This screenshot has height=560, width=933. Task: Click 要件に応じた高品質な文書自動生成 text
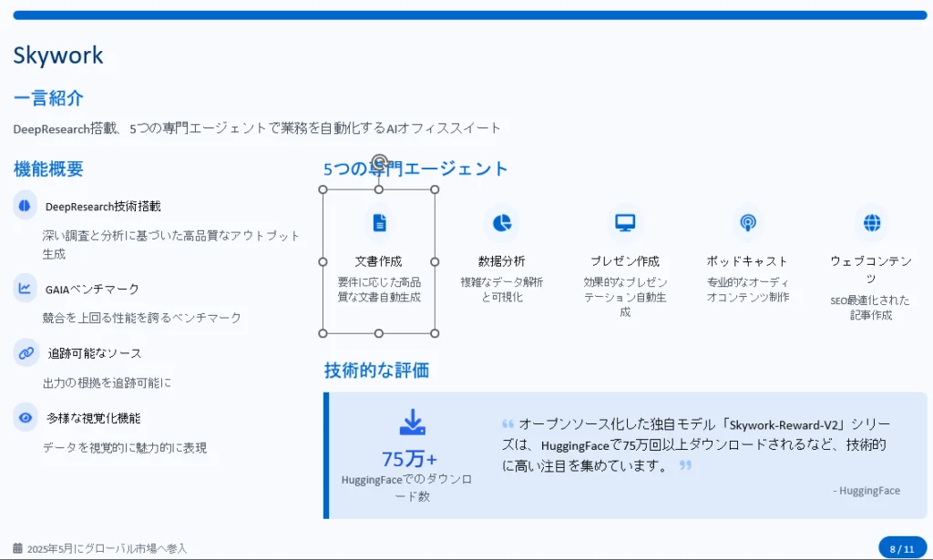click(379, 290)
